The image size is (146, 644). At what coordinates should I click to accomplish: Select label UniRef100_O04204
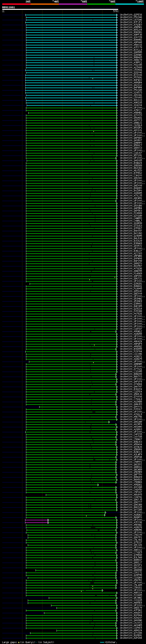pos(131,105)
